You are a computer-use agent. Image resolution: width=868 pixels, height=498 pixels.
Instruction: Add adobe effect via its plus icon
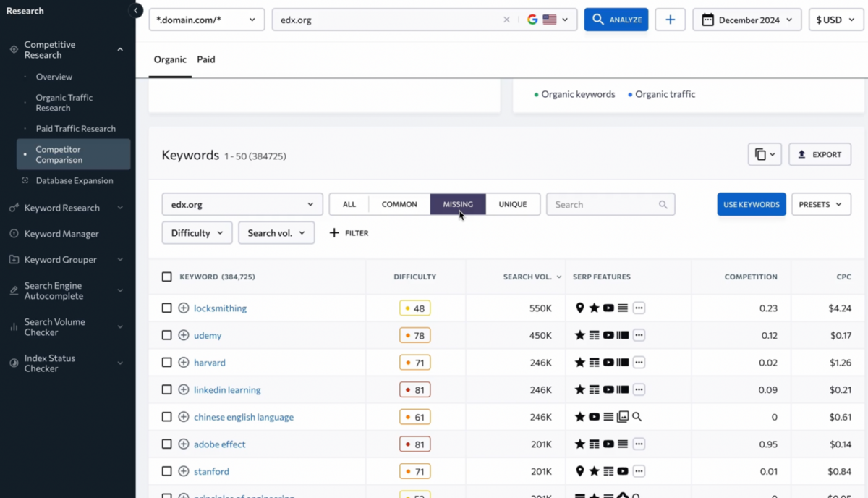click(184, 444)
